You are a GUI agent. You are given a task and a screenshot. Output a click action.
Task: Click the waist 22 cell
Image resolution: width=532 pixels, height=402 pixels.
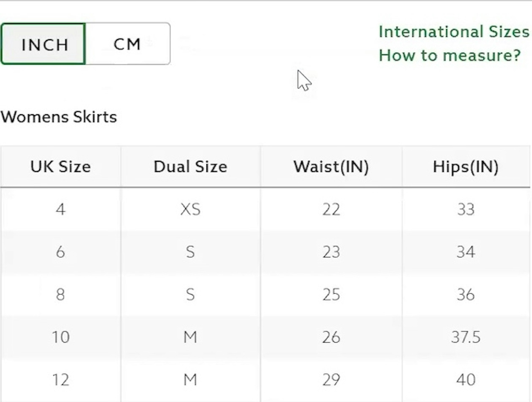click(x=331, y=209)
